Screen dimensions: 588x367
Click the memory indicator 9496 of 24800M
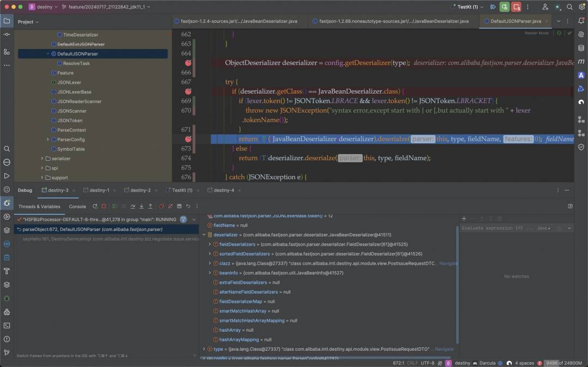coord(563,363)
